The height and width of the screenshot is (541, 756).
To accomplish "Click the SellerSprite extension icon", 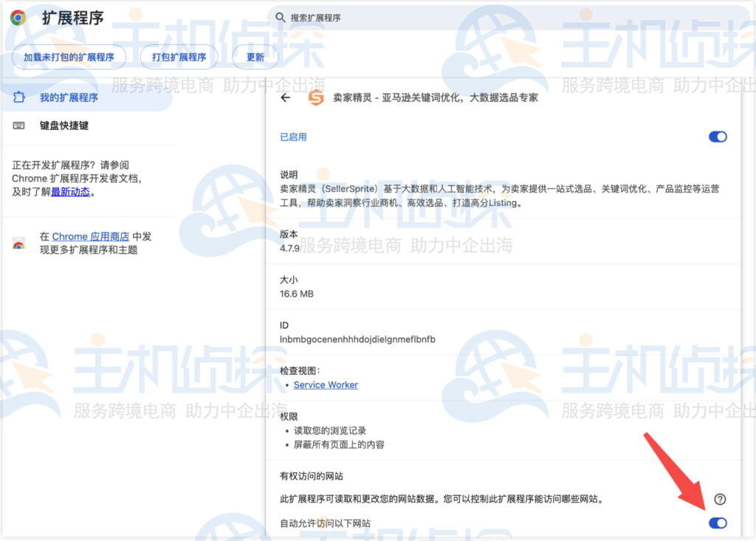I will (x=315, y=97).
